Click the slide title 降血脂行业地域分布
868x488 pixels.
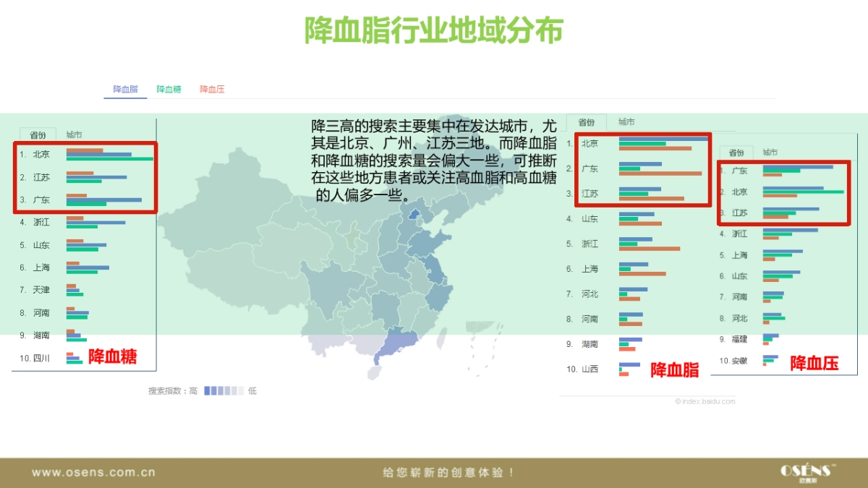[x=434, y=30]
